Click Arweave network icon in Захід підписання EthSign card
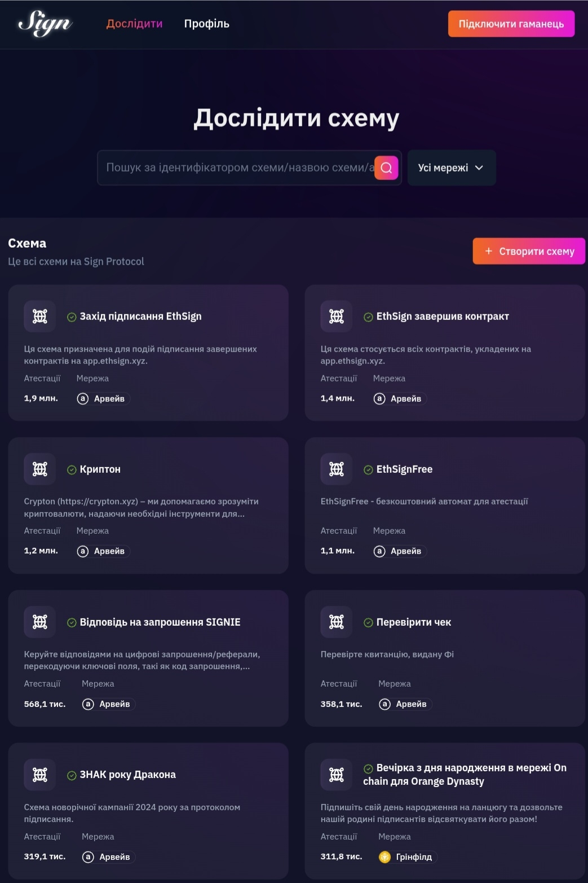 (x=83, y=399)
